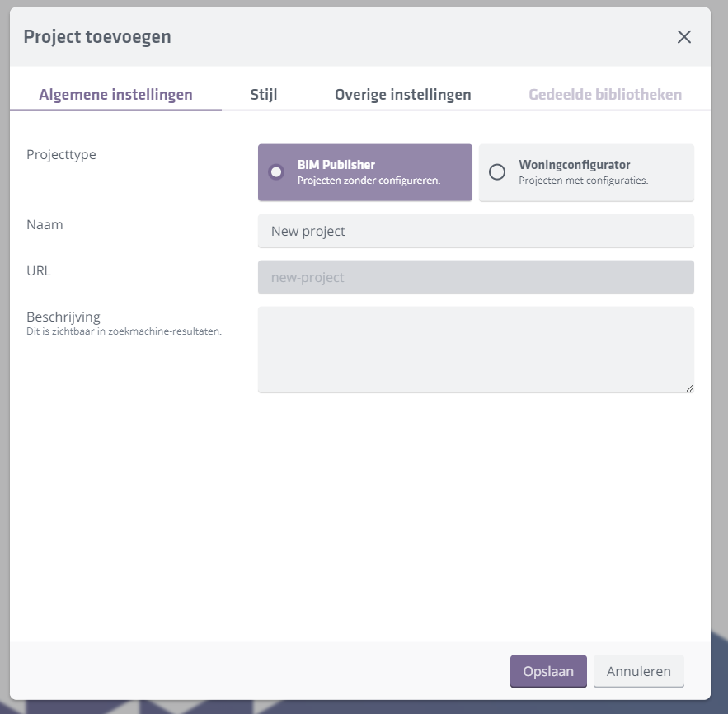Click the textarea resize handle
This screenshot has width=728, height=714.
[x=689, y=388]
